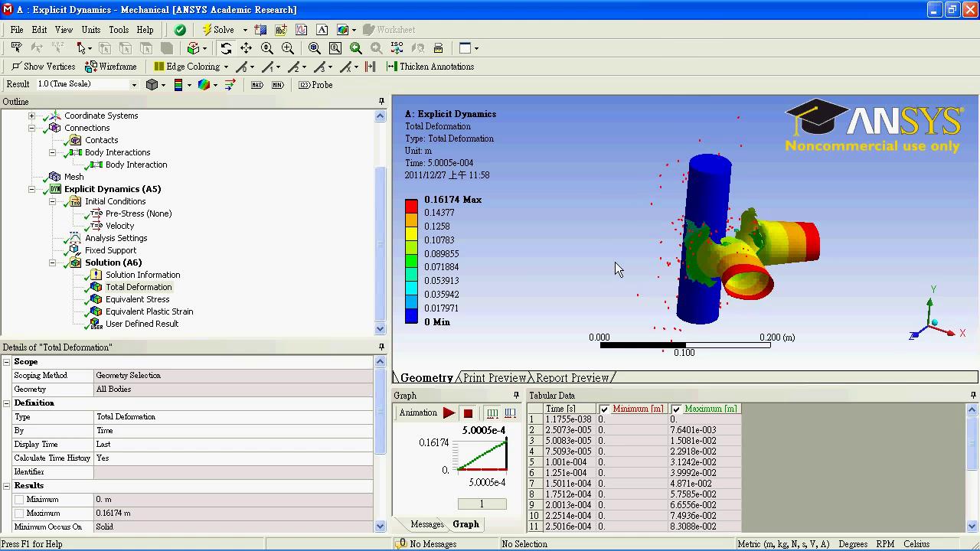Click the green checkmark icon in toolbar
Viewport: 980px width, 551px height.
tap(180, 30)
